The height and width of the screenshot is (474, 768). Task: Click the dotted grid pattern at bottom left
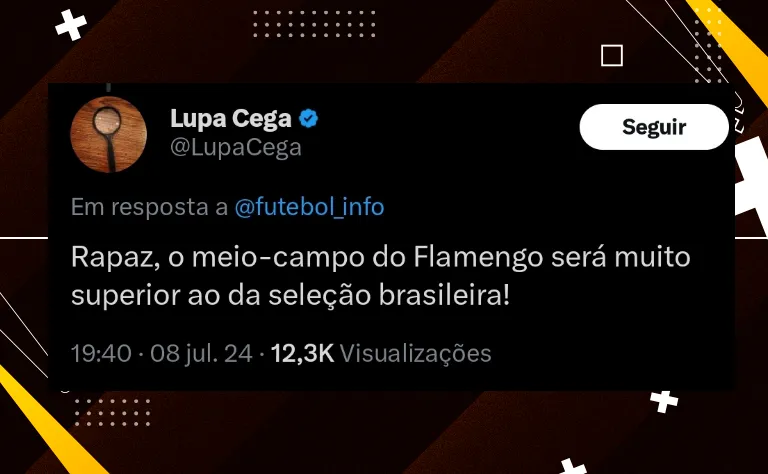coord(112,412)
